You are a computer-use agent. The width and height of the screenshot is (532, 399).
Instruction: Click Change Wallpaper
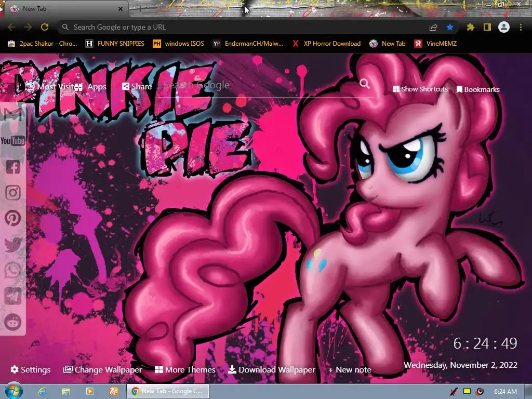102,369
